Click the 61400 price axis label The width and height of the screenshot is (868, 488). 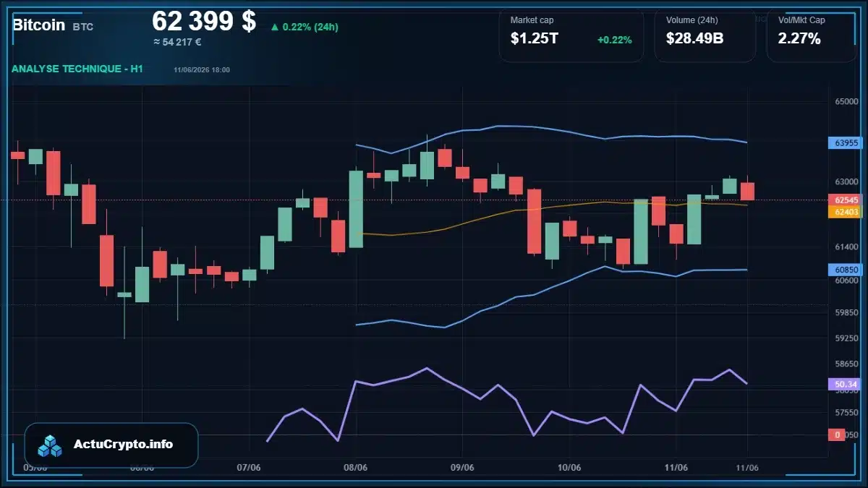846,247
